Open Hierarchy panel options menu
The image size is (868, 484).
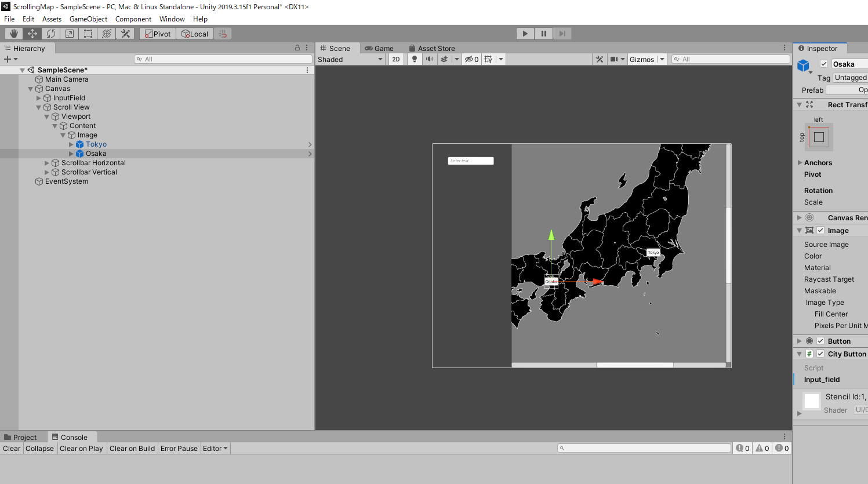point(307,48)
